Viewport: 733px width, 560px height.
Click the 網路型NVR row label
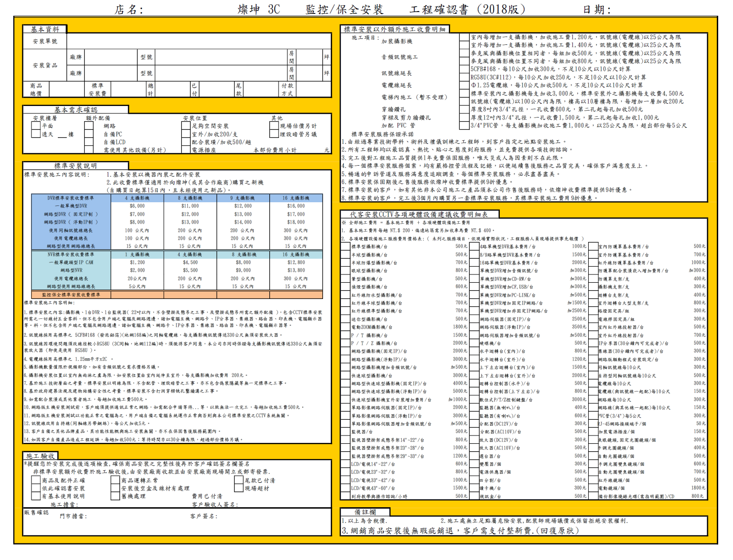pos(71,270)
